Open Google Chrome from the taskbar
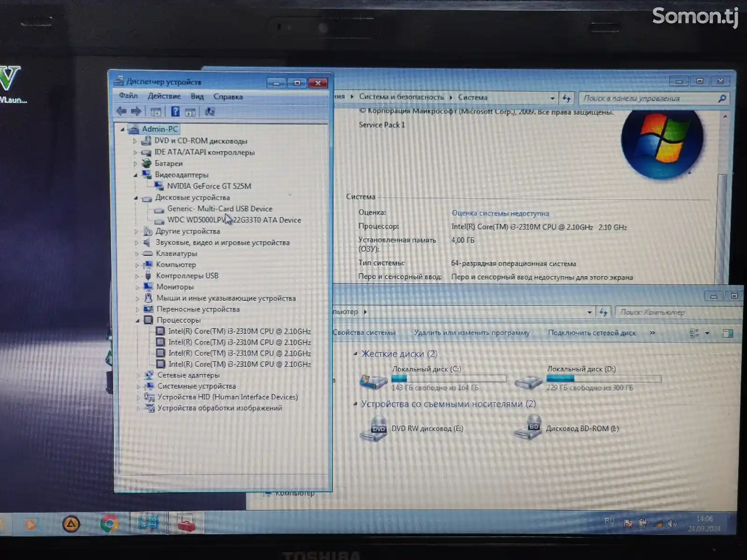This screenshot has width=747, height=560. point(110,524)
